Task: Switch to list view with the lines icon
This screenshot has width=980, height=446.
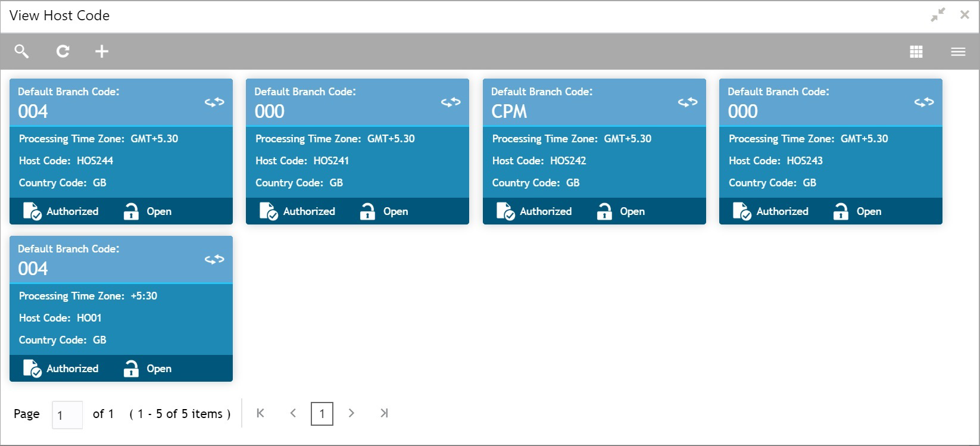Action: [x=958, y=52]
